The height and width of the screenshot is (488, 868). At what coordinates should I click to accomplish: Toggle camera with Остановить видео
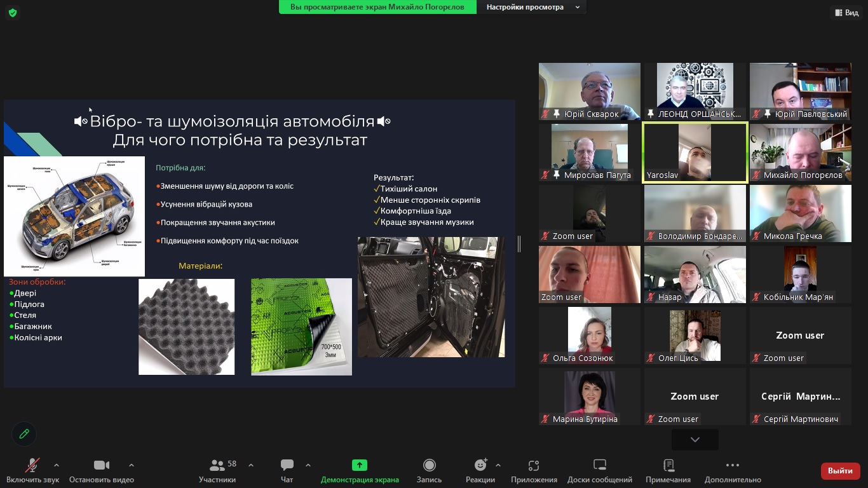pyautogui.click(x=102, y=466)
